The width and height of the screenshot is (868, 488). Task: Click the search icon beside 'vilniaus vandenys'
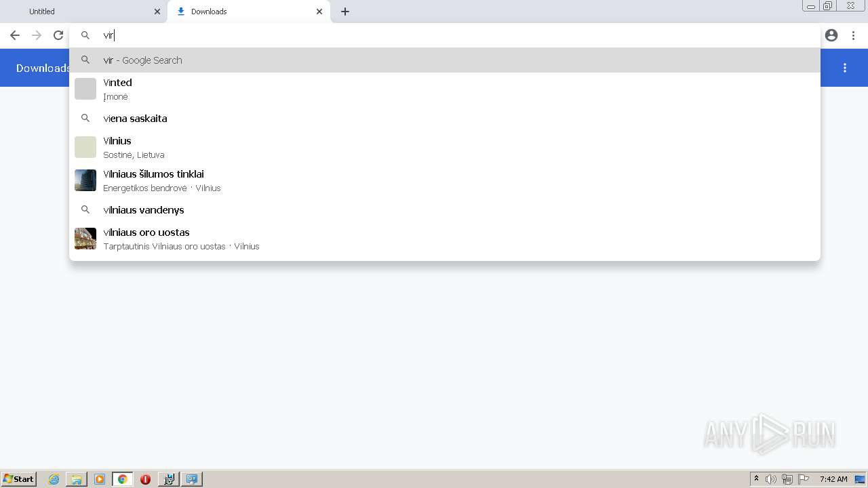tap(85, 209)
